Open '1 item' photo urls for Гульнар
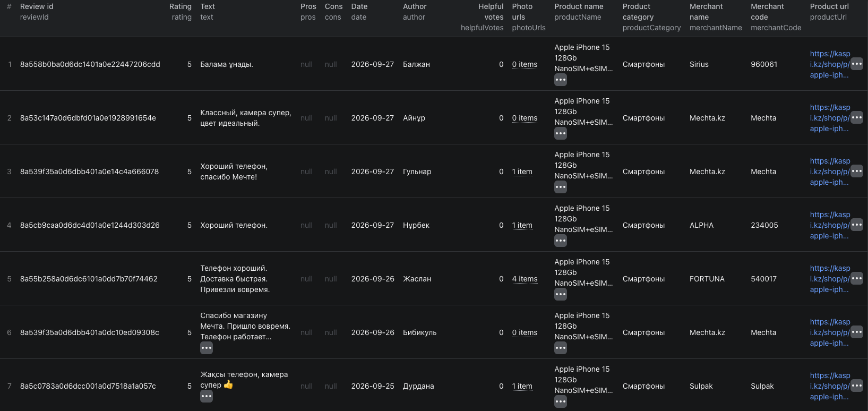 pos(522,172)
